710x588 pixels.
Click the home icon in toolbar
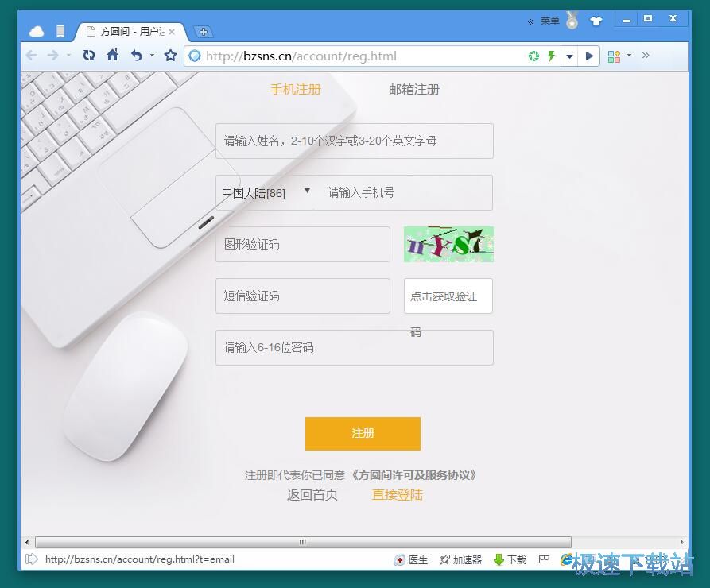pyautogui.click(x=111, y=56)
